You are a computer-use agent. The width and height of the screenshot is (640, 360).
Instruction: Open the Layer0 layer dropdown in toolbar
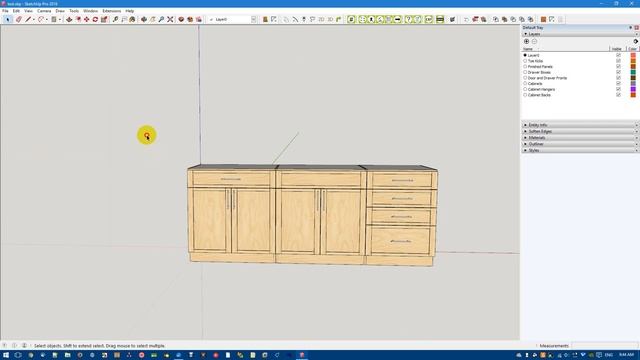point(253,19)
